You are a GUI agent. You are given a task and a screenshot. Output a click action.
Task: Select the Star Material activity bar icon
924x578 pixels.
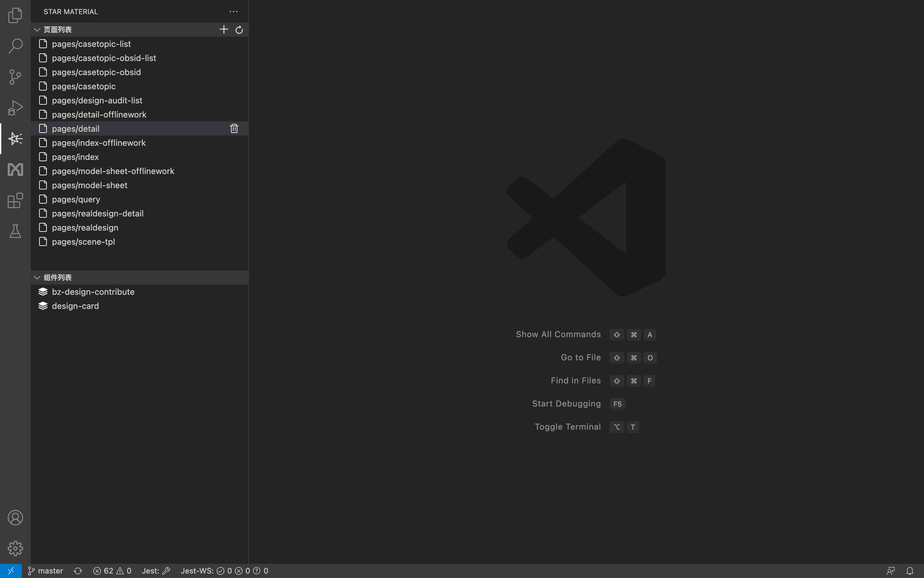click(15, 139)
